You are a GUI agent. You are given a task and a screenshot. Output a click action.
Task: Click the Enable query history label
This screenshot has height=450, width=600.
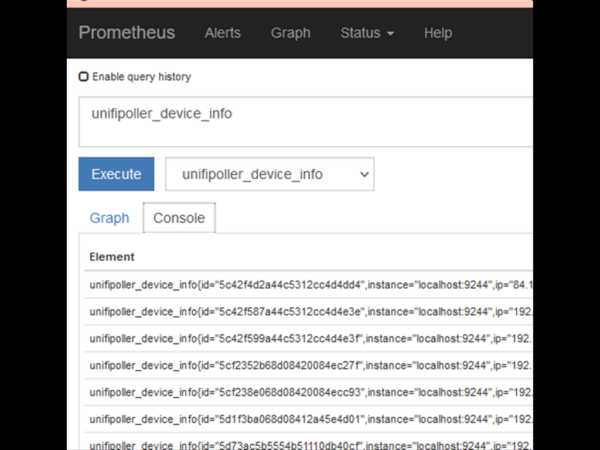point(142,77)
